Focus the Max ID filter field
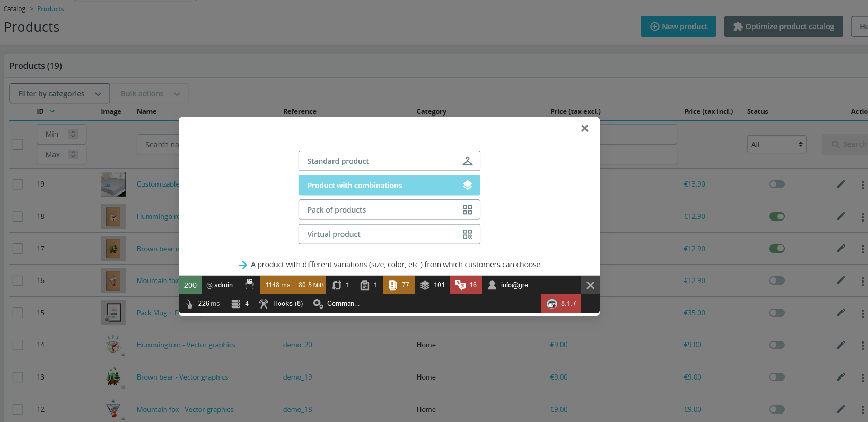 point(62,155)
